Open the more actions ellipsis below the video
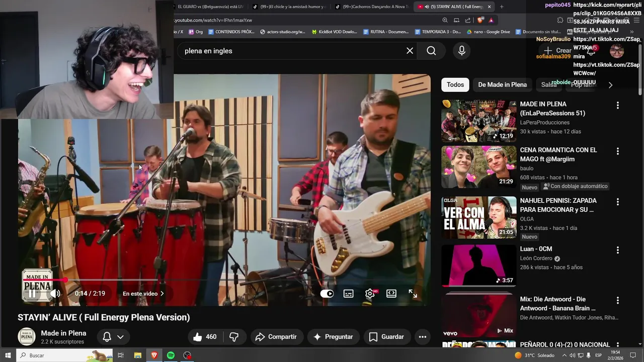Viewport: 644px width, 362px height. click(423, 337)
